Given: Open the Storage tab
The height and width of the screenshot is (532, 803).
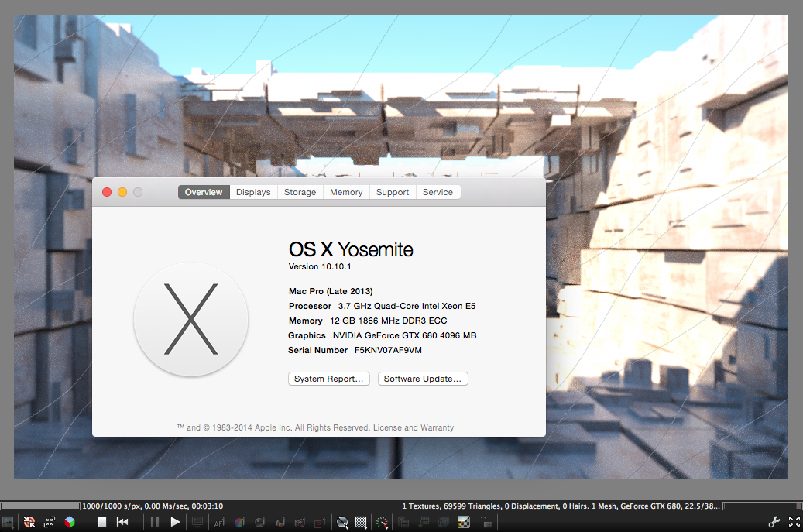Looking at the screenshot, I should point(300,192).
